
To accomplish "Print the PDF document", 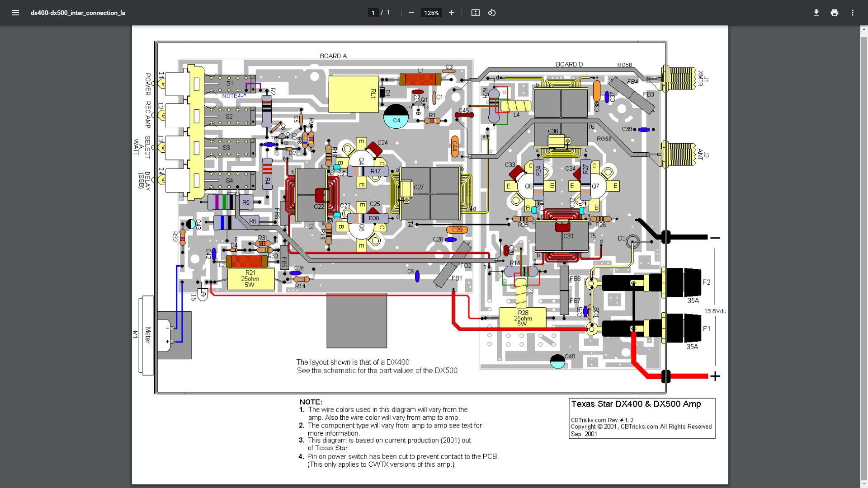I will (834, 13).
